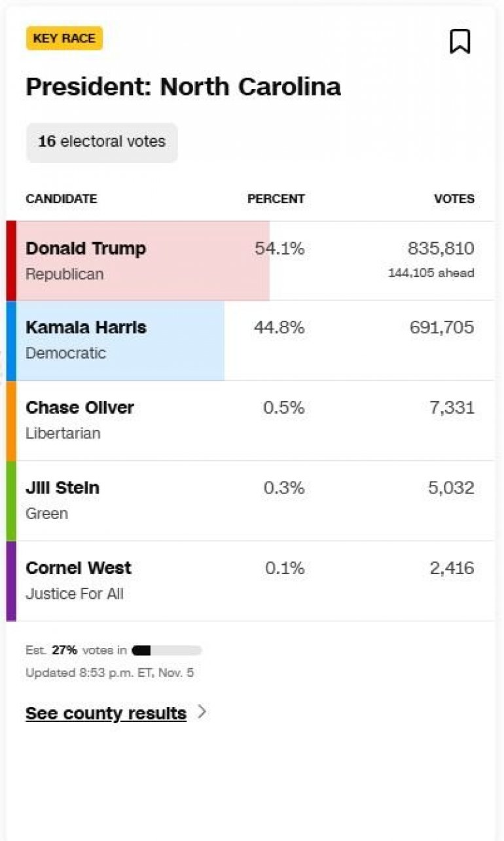Click chevron arrow beside county results

click(x=202, y=712)
